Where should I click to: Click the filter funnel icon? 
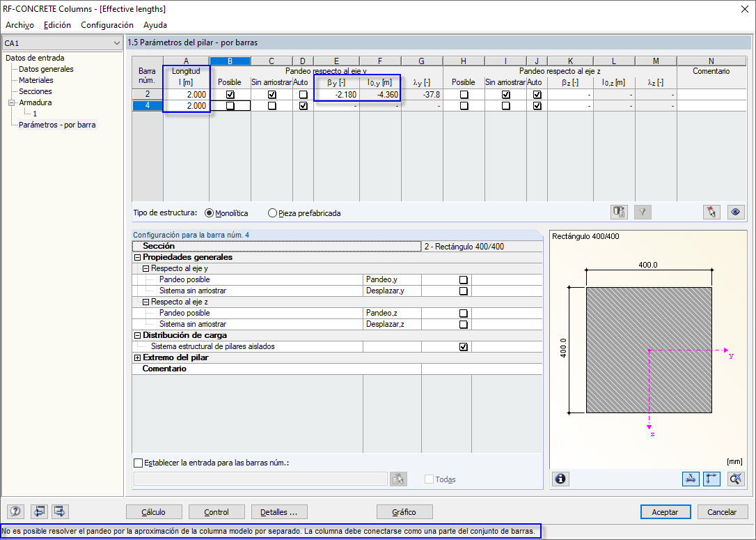click(643, 212)
